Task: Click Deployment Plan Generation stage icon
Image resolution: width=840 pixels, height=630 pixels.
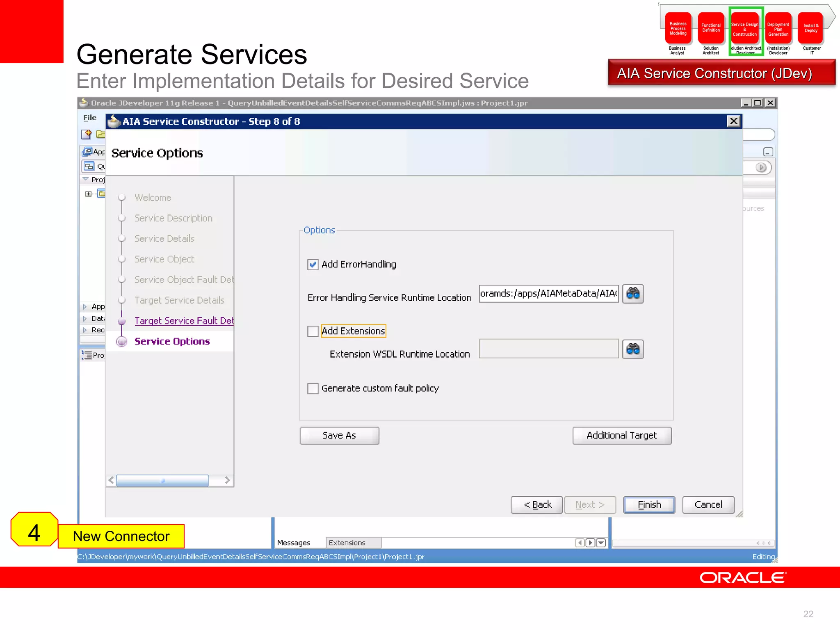Action: click(x=778, y=28)
